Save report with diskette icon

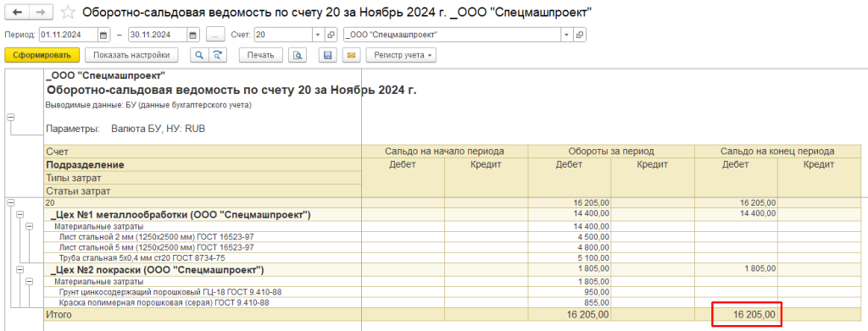pyautogui.click(x=328, y=55)
